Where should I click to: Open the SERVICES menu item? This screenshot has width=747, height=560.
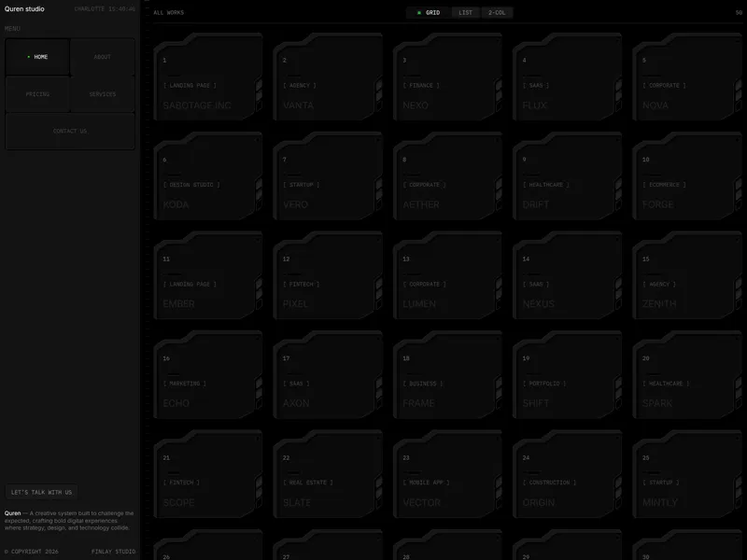point(103,94)
